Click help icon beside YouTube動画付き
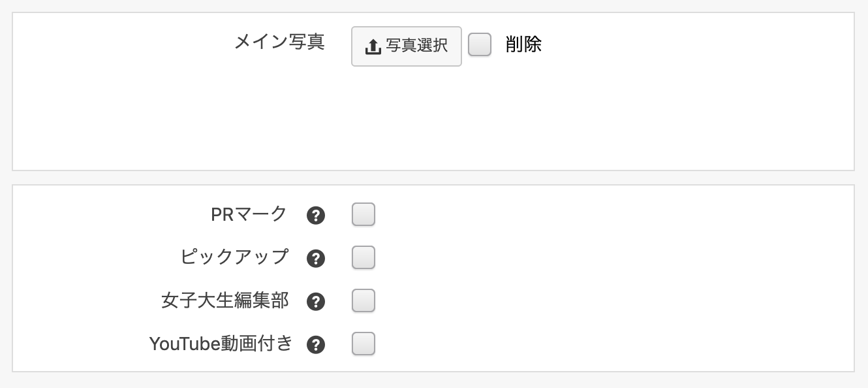 (x=316, y=344)
